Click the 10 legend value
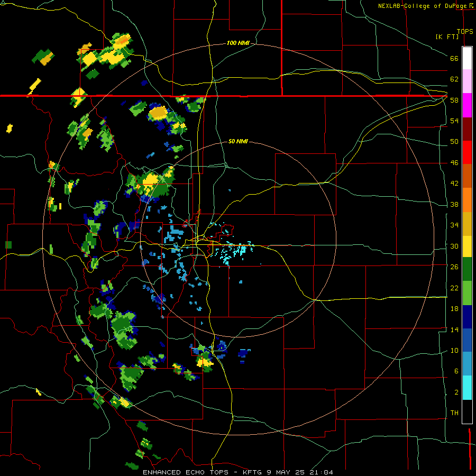The image size is (476, 476). [x=454, y=350]
